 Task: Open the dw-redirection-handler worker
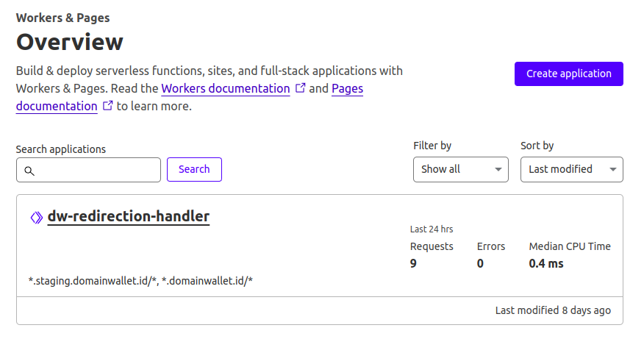click(129, 216)
